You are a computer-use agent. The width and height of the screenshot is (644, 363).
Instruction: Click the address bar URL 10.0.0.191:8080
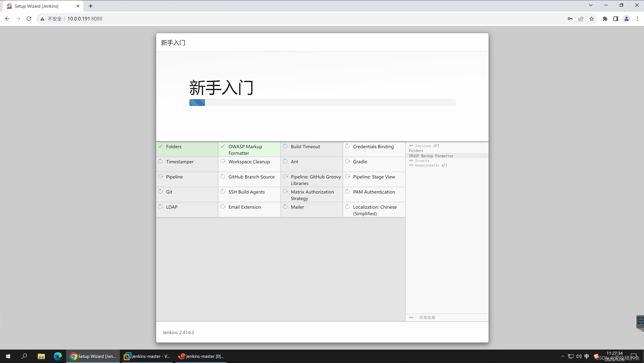pos(85,19)
